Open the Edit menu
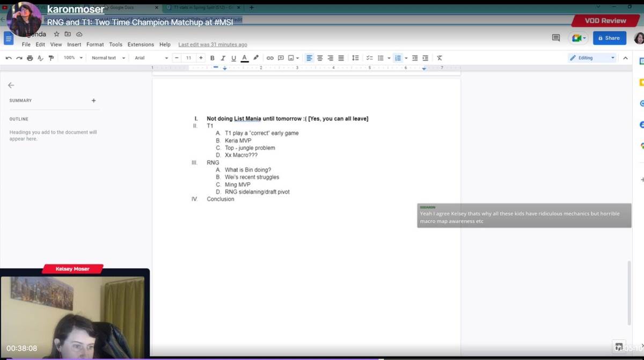The height and width of the screenshot is (360, 644). (x=40, y=45)
